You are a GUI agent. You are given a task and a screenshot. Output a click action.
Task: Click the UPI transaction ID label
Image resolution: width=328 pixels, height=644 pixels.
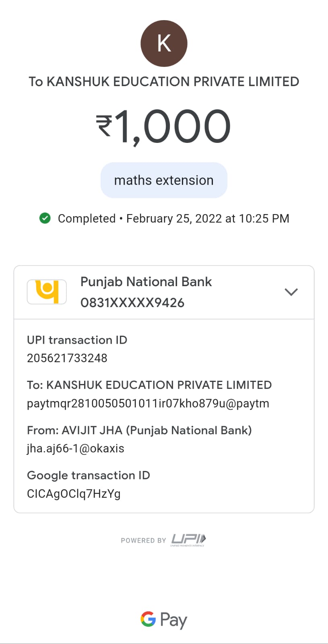point(77,340)
